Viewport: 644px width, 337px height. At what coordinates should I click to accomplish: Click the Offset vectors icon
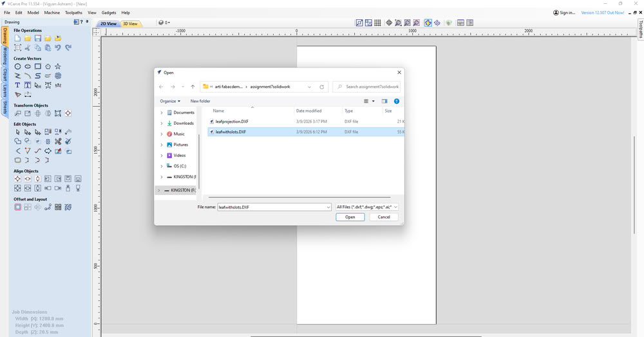pyautogui.click(x=17, y=208)
